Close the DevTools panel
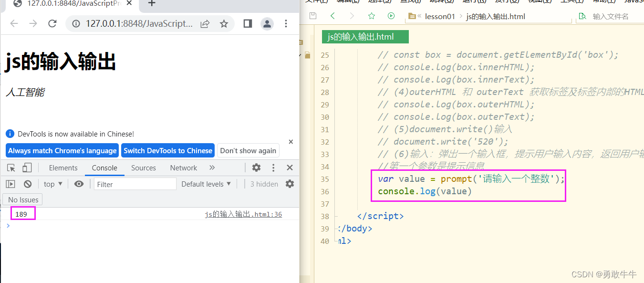The width and height of the screenshot is (644, 283). coord(290,168)
